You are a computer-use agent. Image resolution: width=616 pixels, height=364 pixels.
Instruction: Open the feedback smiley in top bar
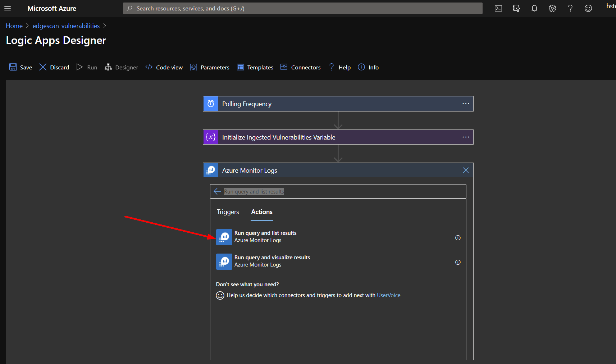[588, 8]
